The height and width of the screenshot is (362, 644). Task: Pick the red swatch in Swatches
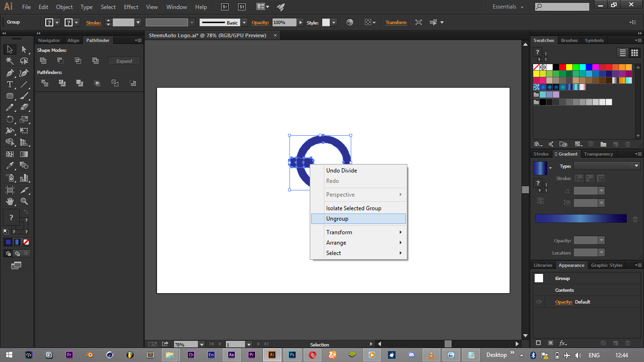[x=562, y=67]
